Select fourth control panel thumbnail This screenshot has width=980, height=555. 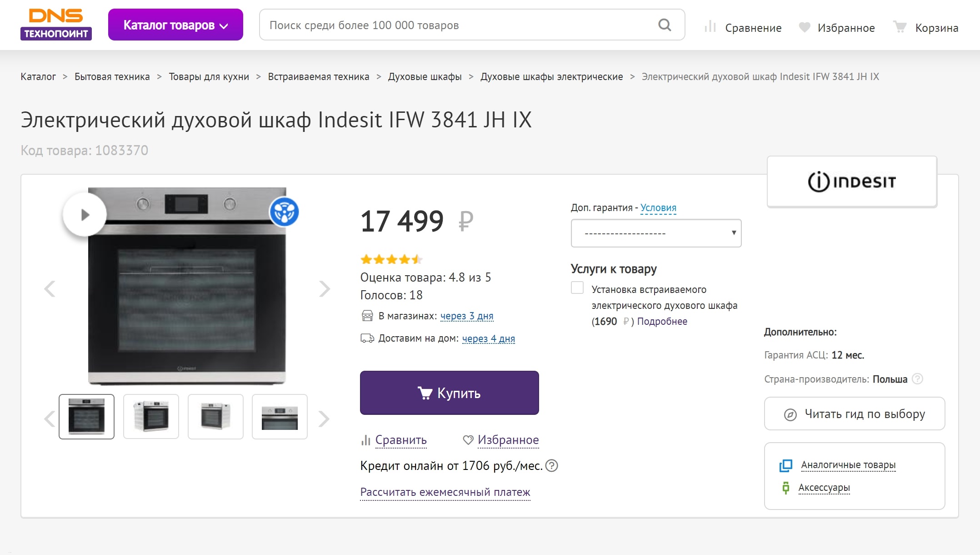280,416
